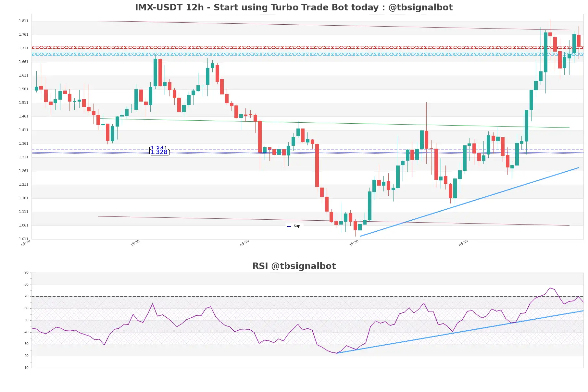Select the 1.561 price axis label

pos(23,89)
